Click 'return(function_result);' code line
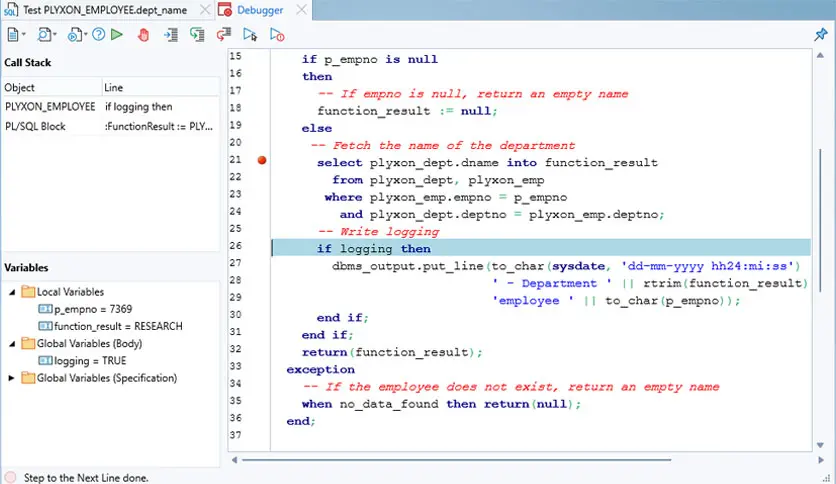836x484 pixels. (392, 352)
